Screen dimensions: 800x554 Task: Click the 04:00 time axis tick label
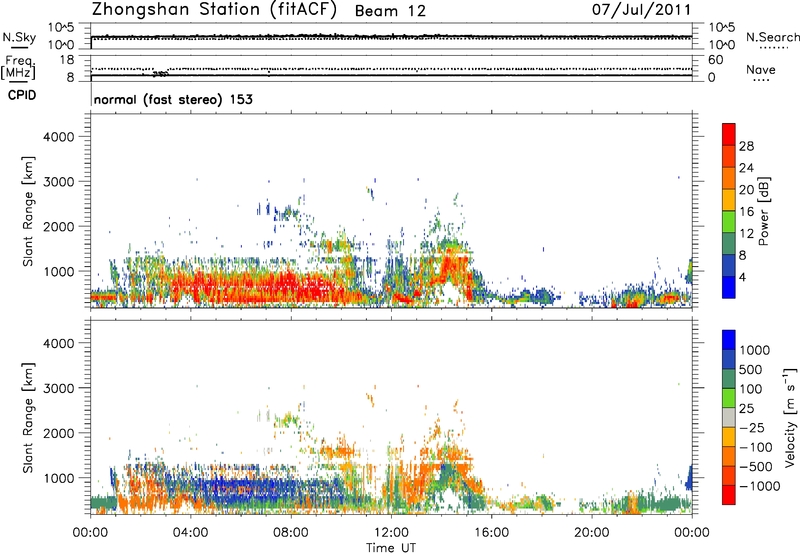pos(191,533)
